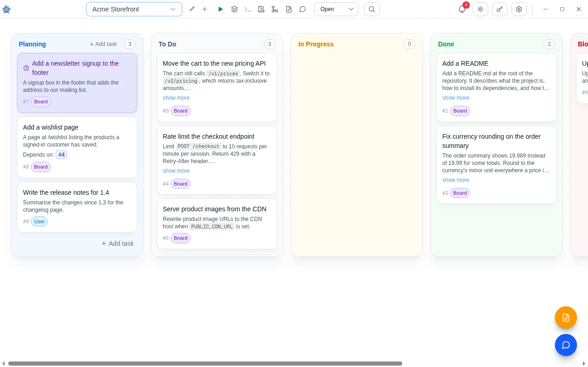588x367 pixels.
Task: Click the question mark icon on the newsletter card
Action: coord(26,68)
